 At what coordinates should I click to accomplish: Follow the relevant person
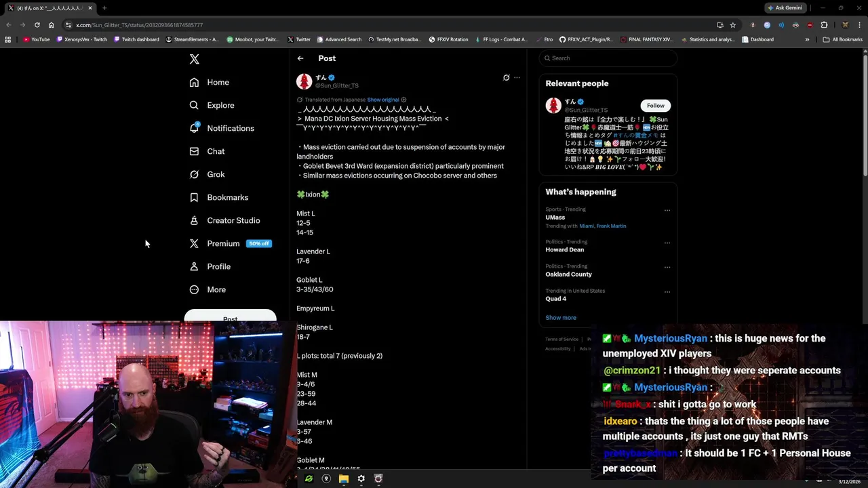click(656, 106)
